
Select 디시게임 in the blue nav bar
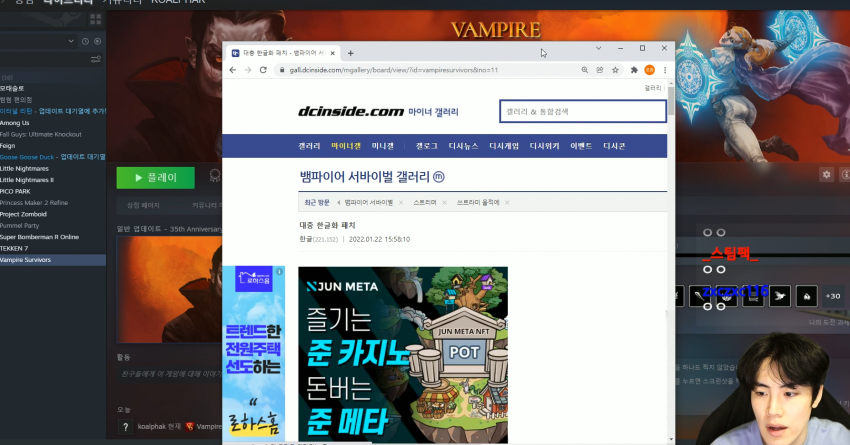click(x=504, y=146)
